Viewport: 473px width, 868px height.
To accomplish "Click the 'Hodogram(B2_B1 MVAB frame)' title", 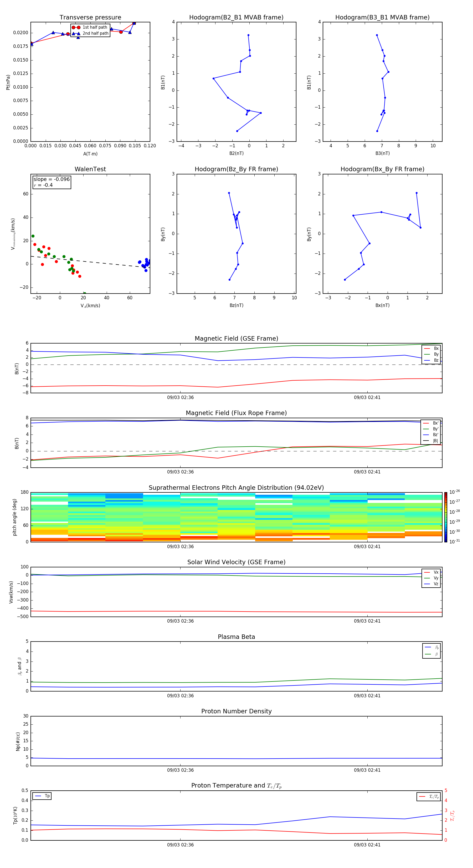I will pos(236,18).
